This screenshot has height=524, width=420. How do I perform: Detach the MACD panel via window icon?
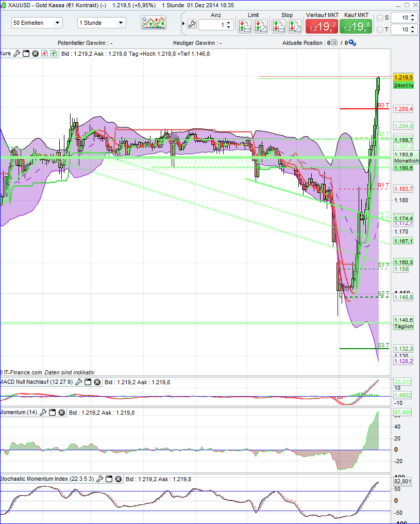click(88, 382)
